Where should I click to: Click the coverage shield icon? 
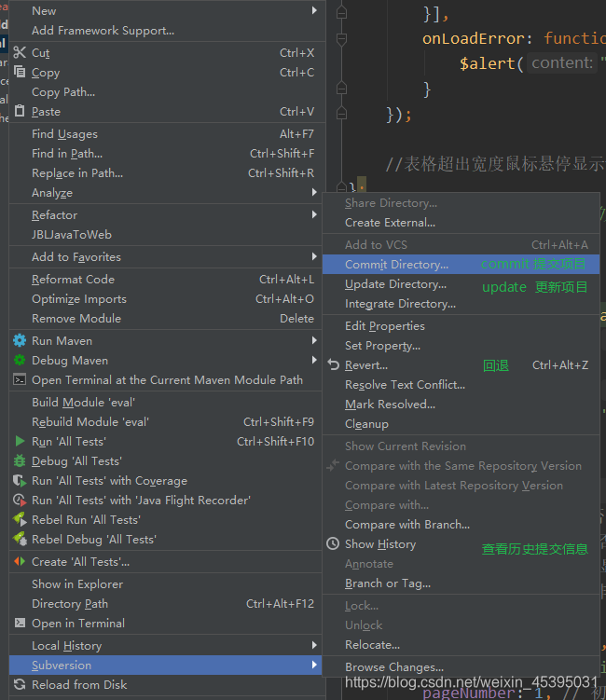[20, 480]
